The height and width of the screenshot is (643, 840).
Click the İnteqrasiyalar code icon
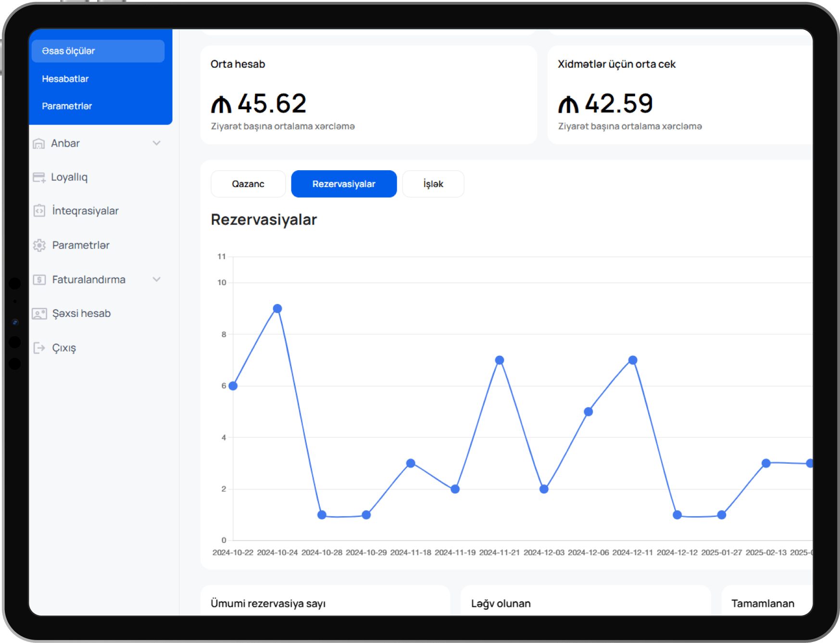39,211
